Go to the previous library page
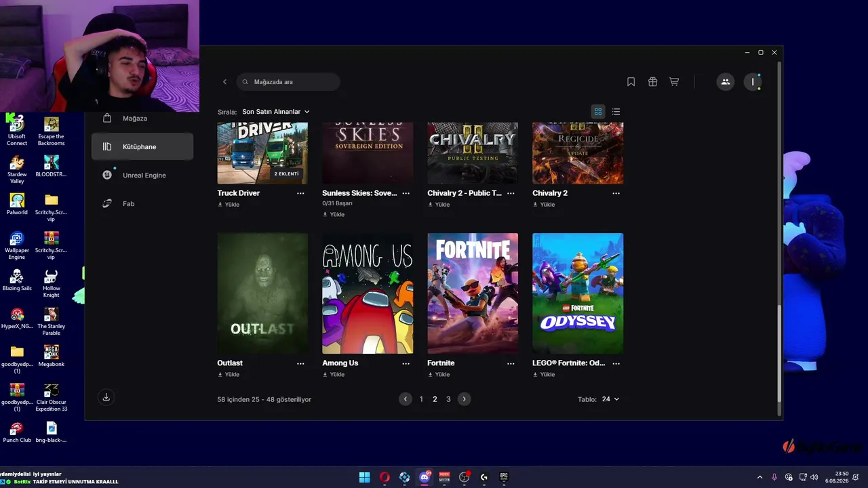This screenshot has width=868, height=488. pyautogui.click(x=406, y=399)
